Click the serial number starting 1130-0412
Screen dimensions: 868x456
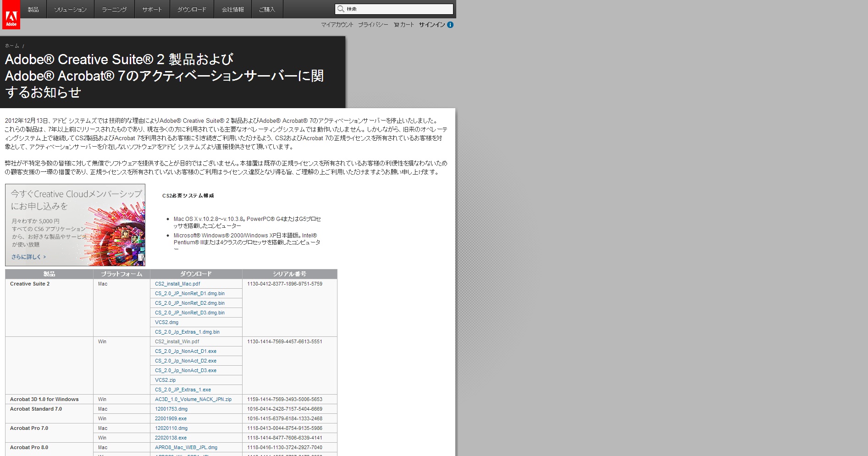pyautogui.click(x=285, y=284)
